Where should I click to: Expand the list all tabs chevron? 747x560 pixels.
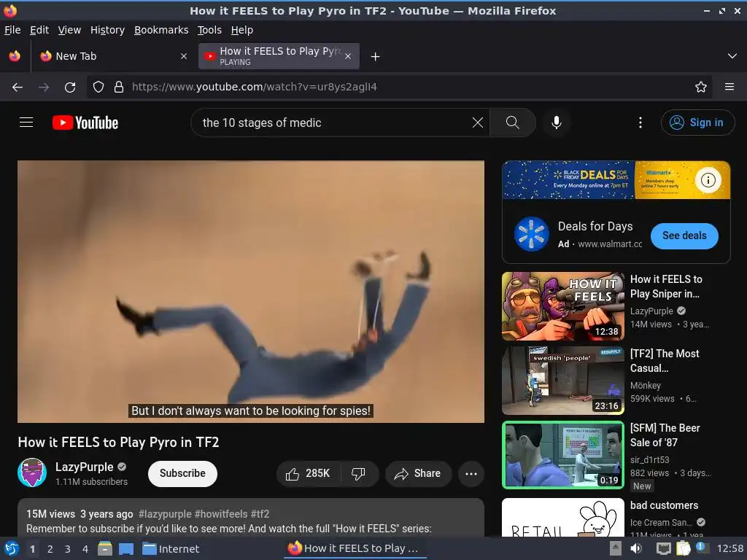(732, 56)
